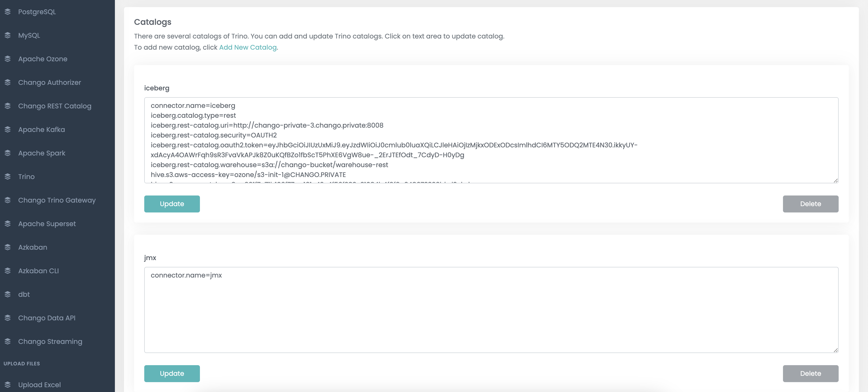Click the stack icon beside Apache Spark
Screen dimensions: 868x392
pyautogui.click(x=8, y=153)
